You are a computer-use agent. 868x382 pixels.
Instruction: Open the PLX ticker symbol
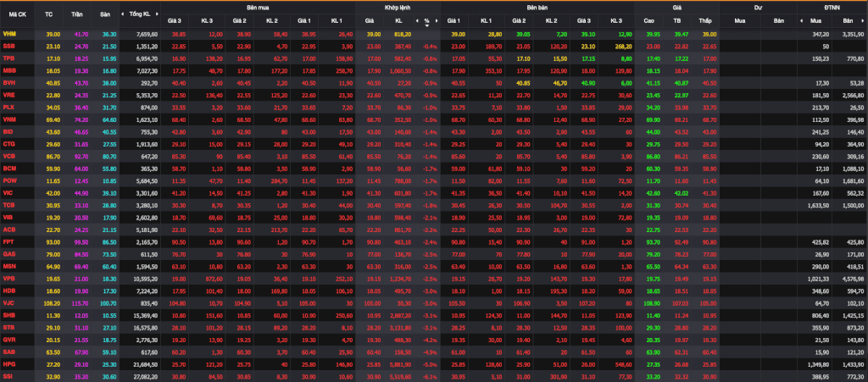point(8,108)
